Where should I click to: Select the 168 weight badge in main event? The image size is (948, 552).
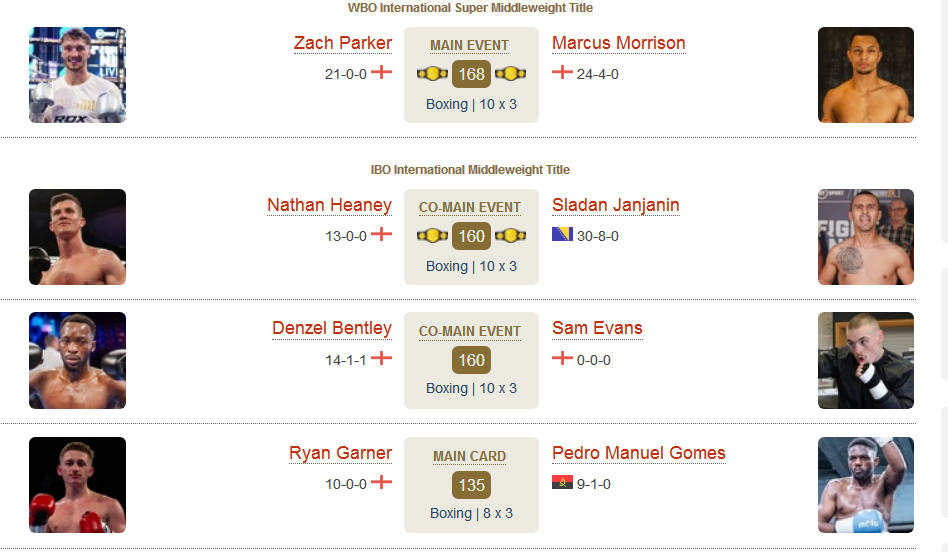pos(471,74)
